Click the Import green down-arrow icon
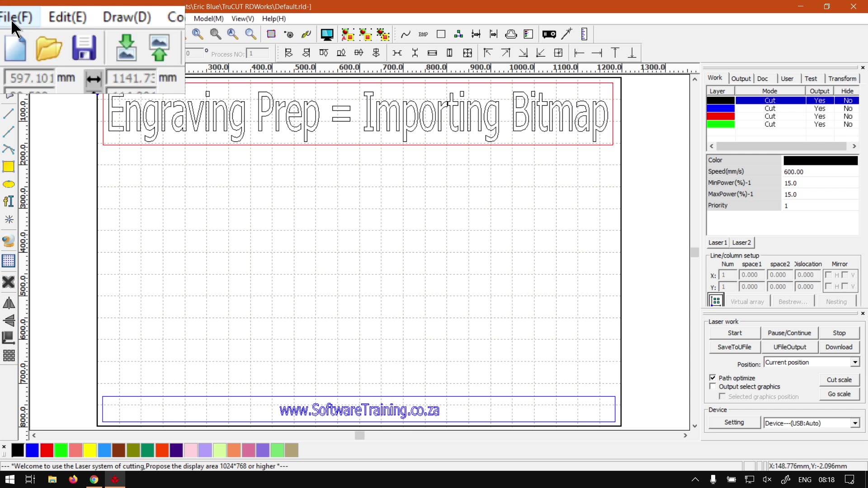 (x=126, y=47)
